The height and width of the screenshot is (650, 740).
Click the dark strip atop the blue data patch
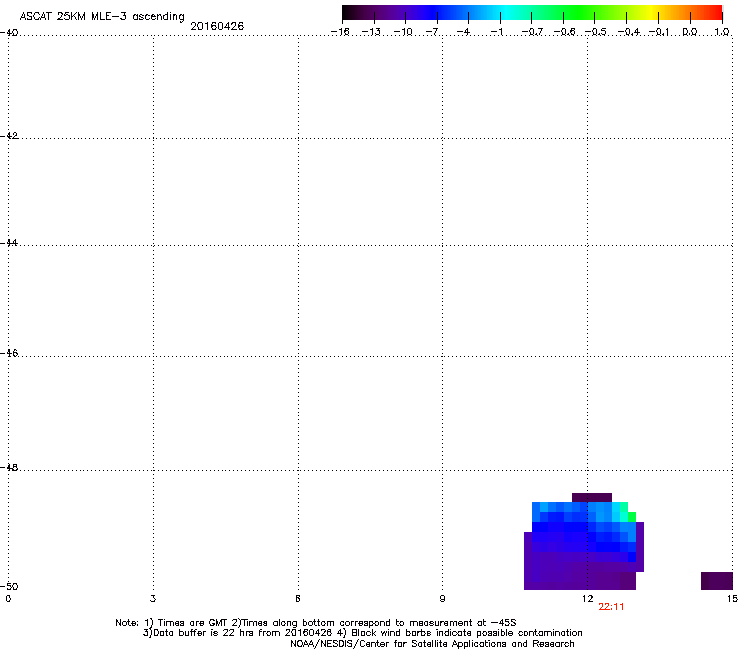592,498
